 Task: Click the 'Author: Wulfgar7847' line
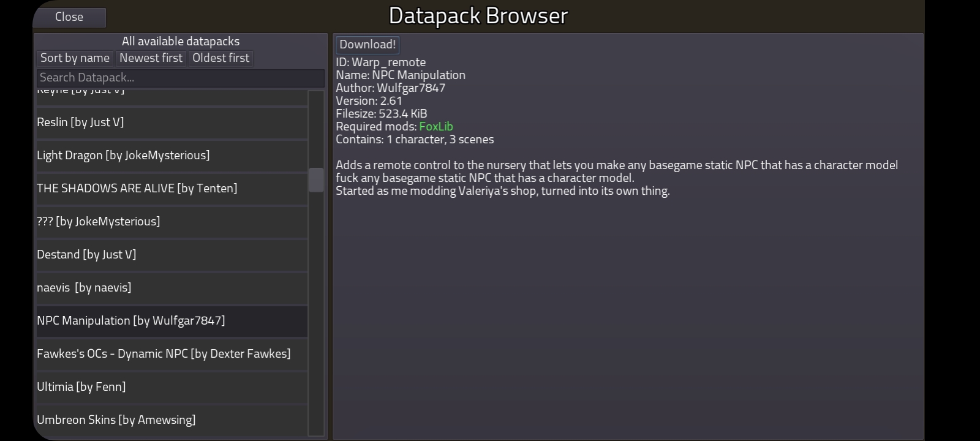click(x=390, y=88)
